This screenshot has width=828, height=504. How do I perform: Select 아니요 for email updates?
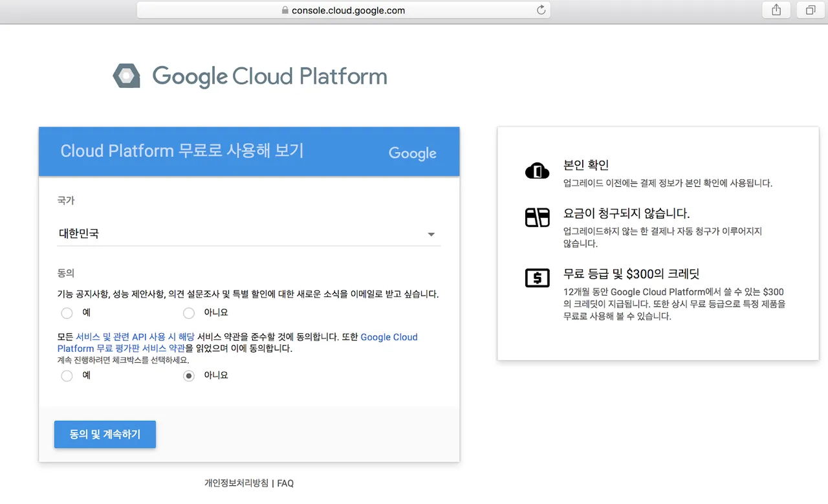[189, 313]
